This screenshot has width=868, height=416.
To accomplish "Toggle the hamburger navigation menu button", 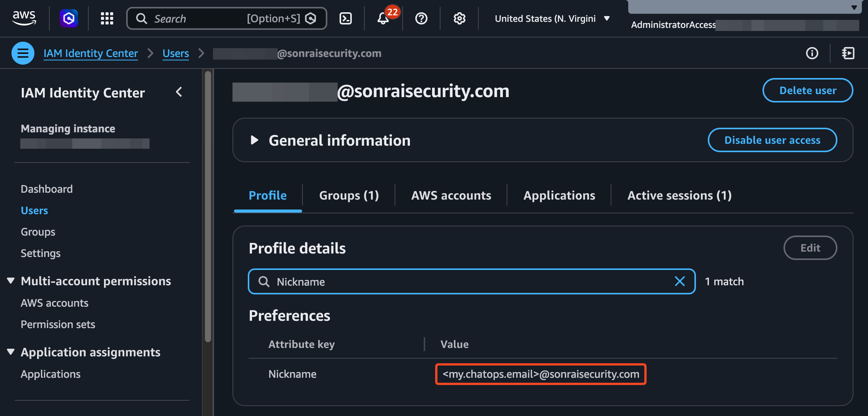I will point(23,53).
